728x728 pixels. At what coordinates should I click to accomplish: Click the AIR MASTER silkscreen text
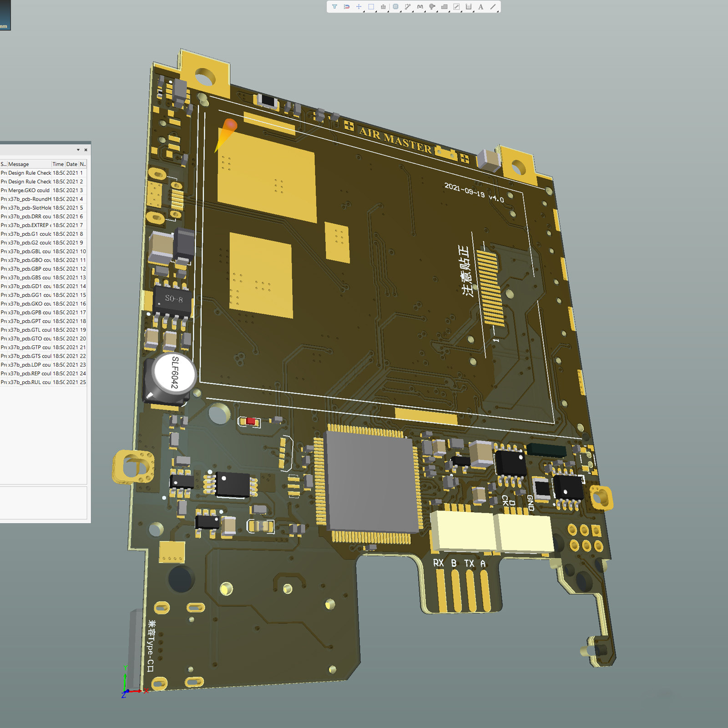395,141
